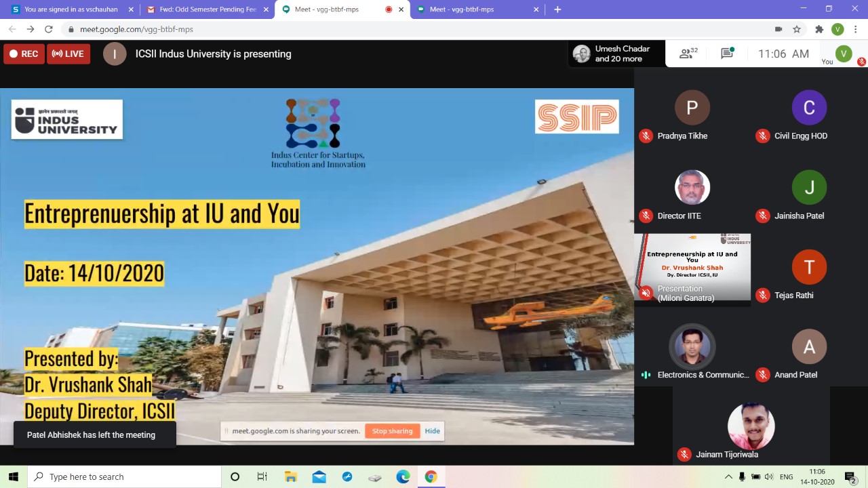868x488 pixels.
Task: Reload the Meet page
Action: 48,29
